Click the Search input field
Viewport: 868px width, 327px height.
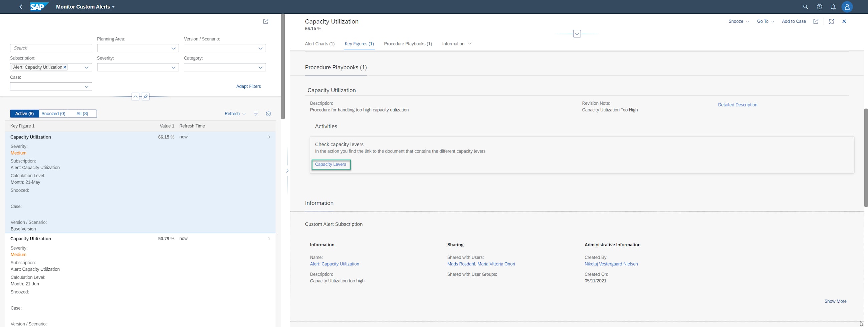point(51,48)
